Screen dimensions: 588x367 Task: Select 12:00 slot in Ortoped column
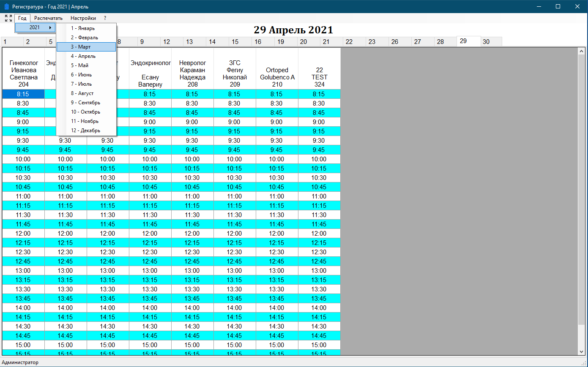(276, 234)
